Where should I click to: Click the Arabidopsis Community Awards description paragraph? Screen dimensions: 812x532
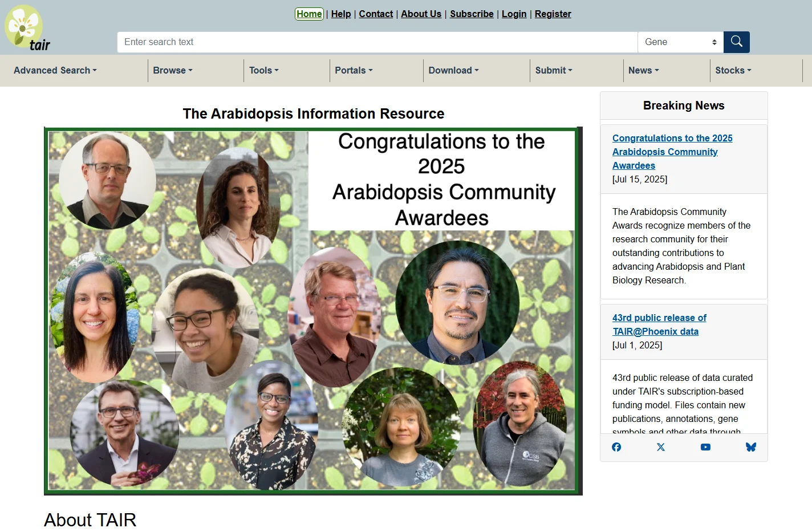681,246
